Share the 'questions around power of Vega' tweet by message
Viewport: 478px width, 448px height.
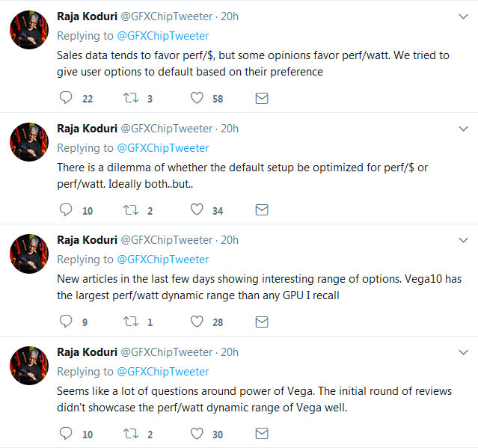pos(262,434)
